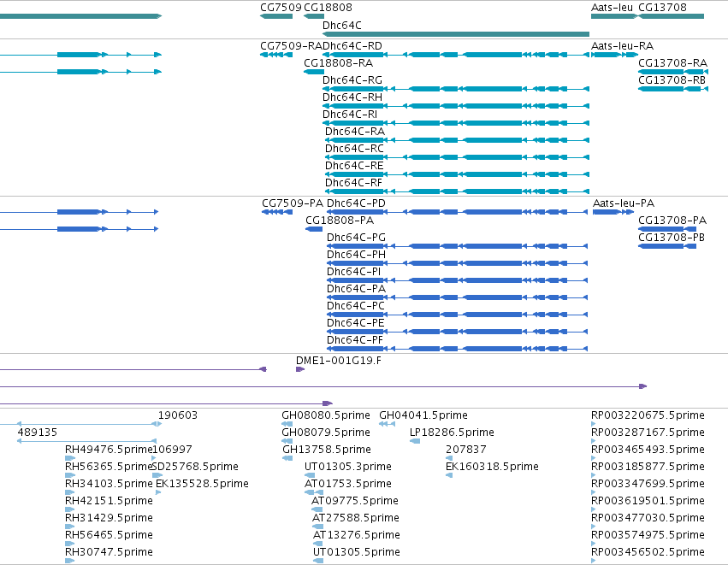
Task: Click the RH30747.5prime EST label
Action: (109, 552)
